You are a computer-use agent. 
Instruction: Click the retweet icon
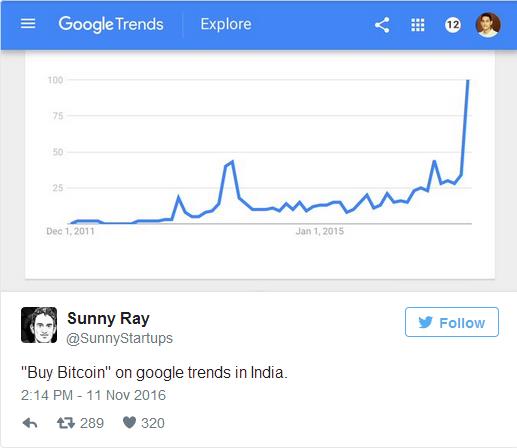point(66,423)
